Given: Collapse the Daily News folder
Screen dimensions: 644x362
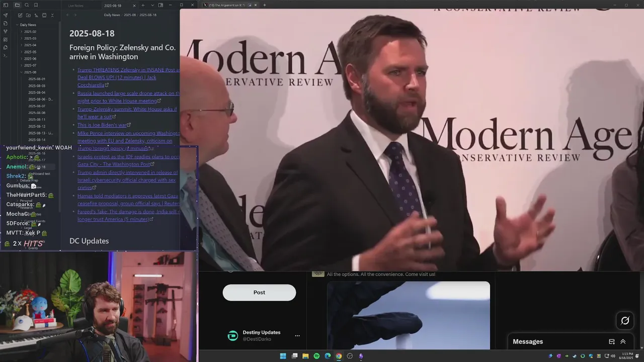Looking at the screenshot, I should pos(28,25).
